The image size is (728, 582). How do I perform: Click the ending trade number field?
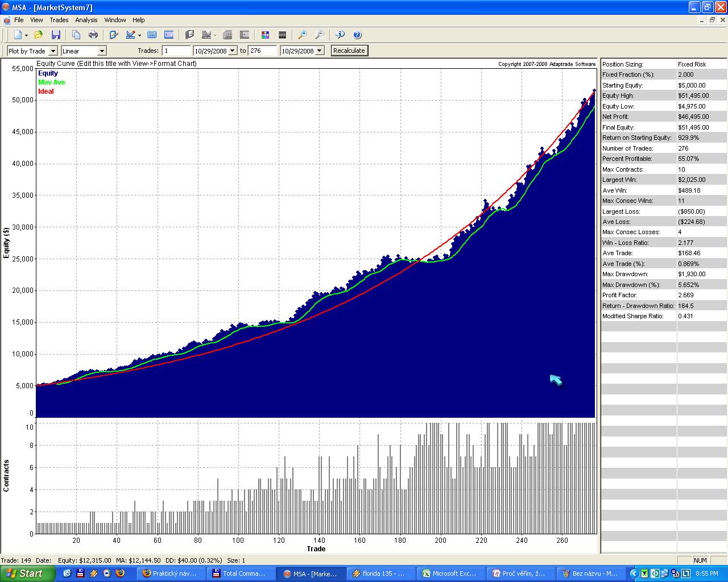point(262,51)
